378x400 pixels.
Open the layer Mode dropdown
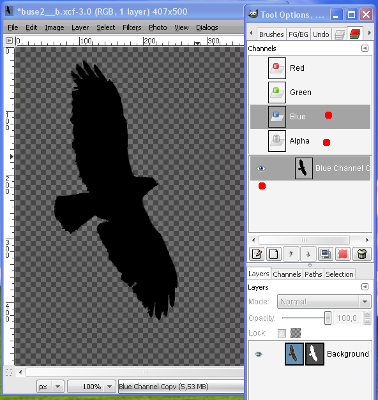(x=324, y=302)
